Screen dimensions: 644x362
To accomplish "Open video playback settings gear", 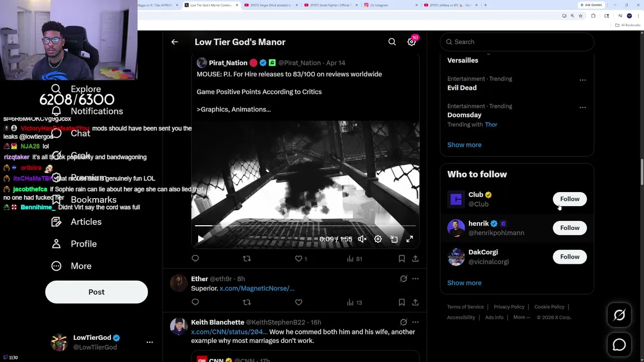I will [378, 239].
